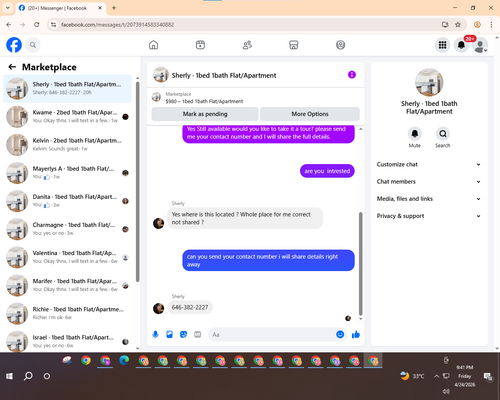500x400 pixels.
Task: Send a thumbs-up like
Action: [x=356, y=334]
